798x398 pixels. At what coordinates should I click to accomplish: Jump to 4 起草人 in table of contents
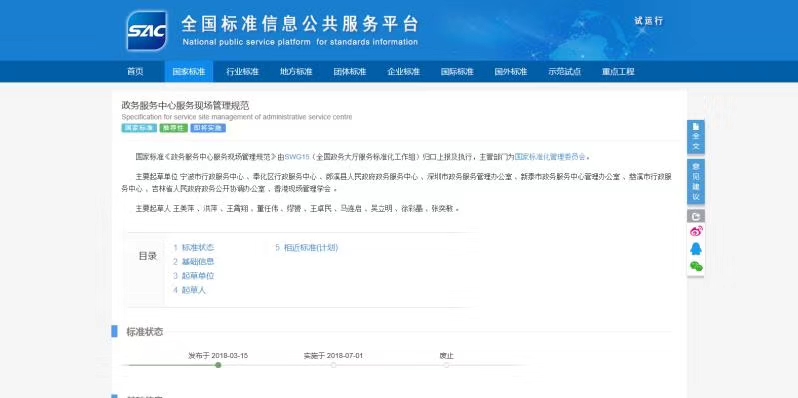[x=189, y=290]
